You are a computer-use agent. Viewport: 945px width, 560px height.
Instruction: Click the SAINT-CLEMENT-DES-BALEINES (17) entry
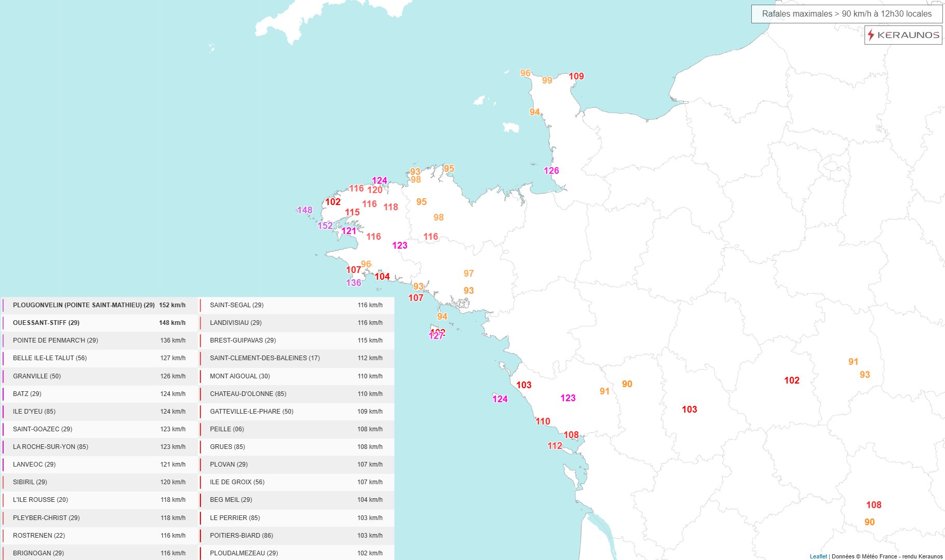(296, 358)
